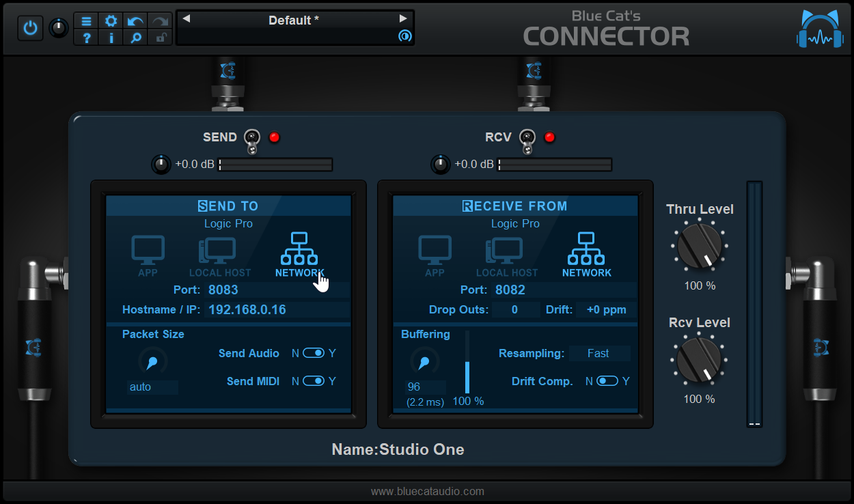Choose NETWORK icon in Receive From
This screenshot has height=504, width=854.
pos(587,254)
